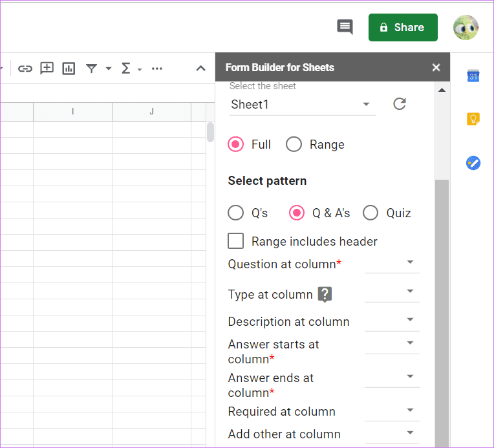
Task: Add a comment with the toolbar comment icon
Action: coord(47,68)
